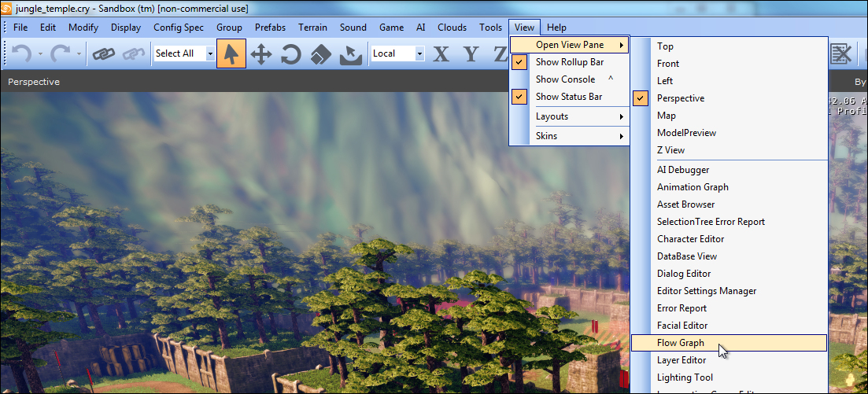Click the Redo arrow icon
This screenshot has width=868, height=394.
click(x=61, y=53)
